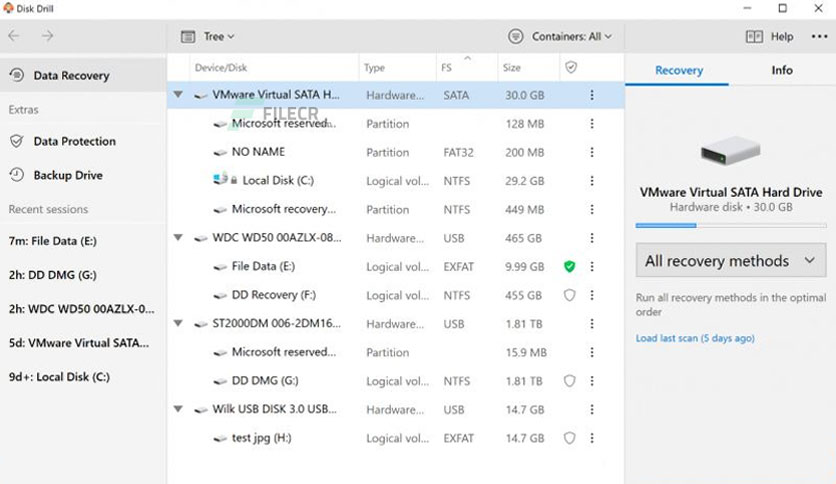Open options menu for WDC WD50 row
The image size is (836, 484).
592,238
